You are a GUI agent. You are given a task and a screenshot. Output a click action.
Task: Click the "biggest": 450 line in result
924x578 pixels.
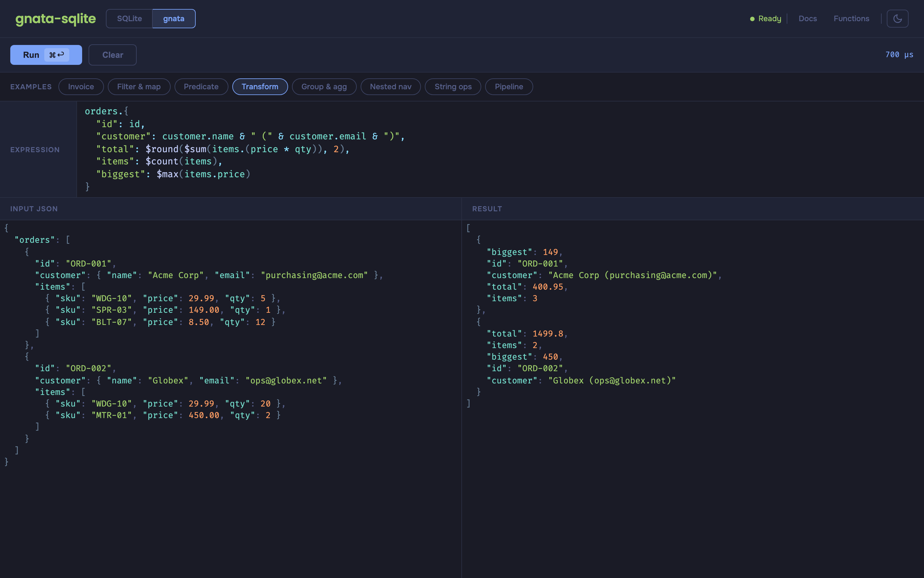524,357
